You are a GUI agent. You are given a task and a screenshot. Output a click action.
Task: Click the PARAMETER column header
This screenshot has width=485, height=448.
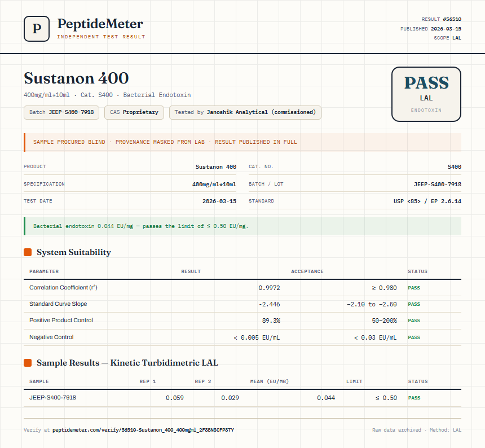click(44, 271)
